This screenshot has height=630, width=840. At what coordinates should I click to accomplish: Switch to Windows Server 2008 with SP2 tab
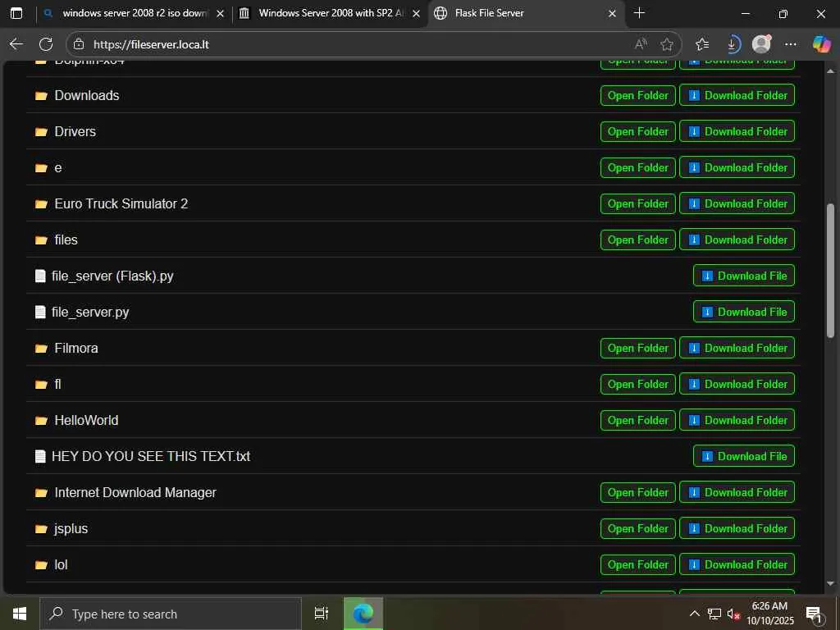tap(330, 13)
